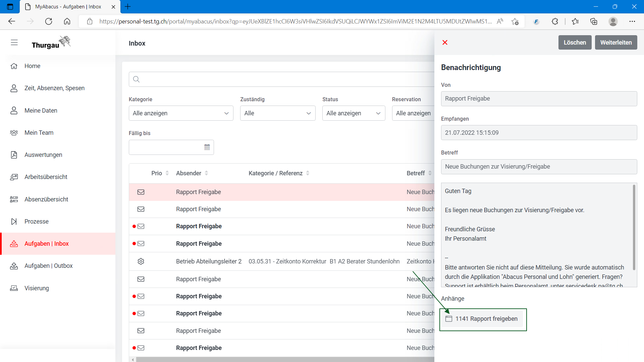Go to Mein Team page

click(x=39, y=133)
